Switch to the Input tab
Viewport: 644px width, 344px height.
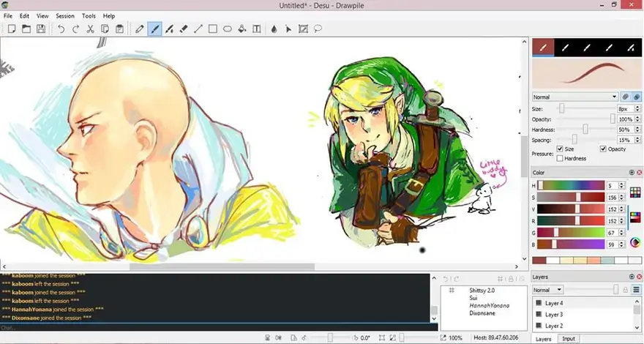pos(569,339)
